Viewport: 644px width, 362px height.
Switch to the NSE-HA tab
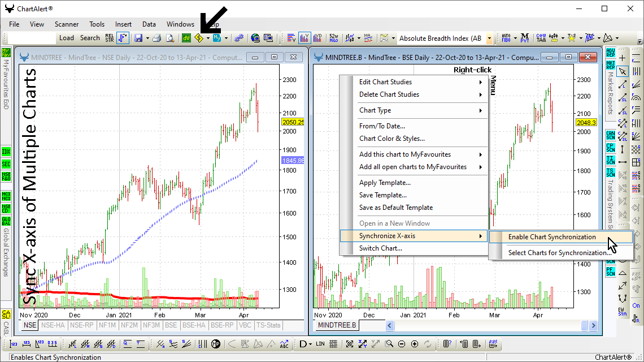pos(53,325)
